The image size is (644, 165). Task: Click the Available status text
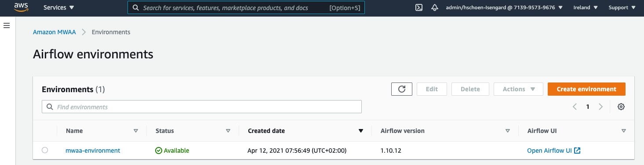coord(176,151)
